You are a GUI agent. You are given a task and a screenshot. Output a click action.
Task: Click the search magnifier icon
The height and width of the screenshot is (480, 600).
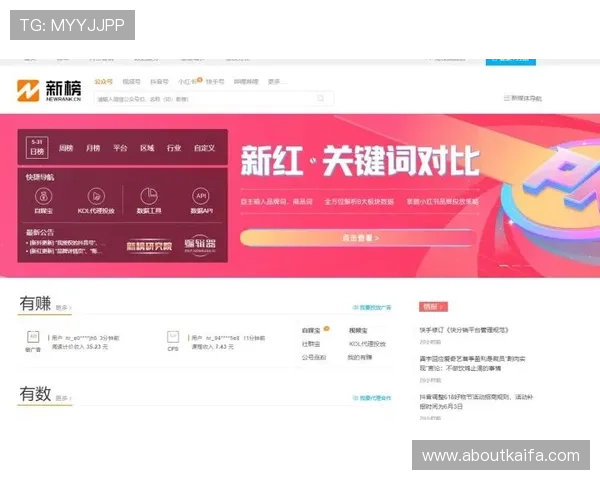tap(321, 98)
